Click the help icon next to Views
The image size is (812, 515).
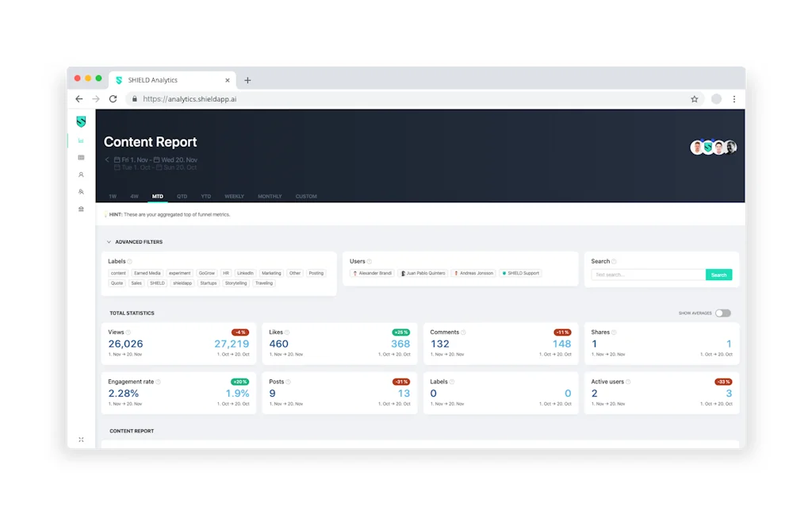pos(128,332)
